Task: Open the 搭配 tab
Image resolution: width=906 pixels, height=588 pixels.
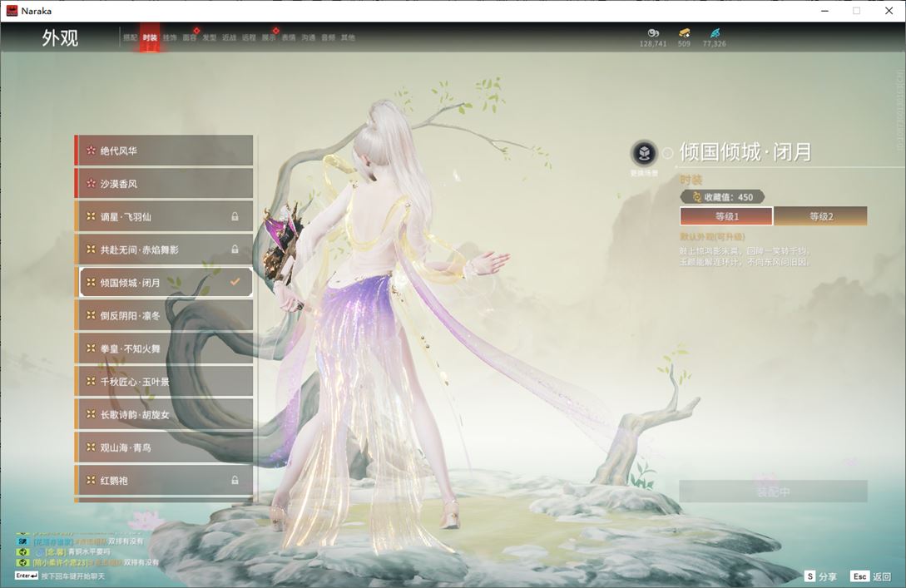Action: point(130,37)
